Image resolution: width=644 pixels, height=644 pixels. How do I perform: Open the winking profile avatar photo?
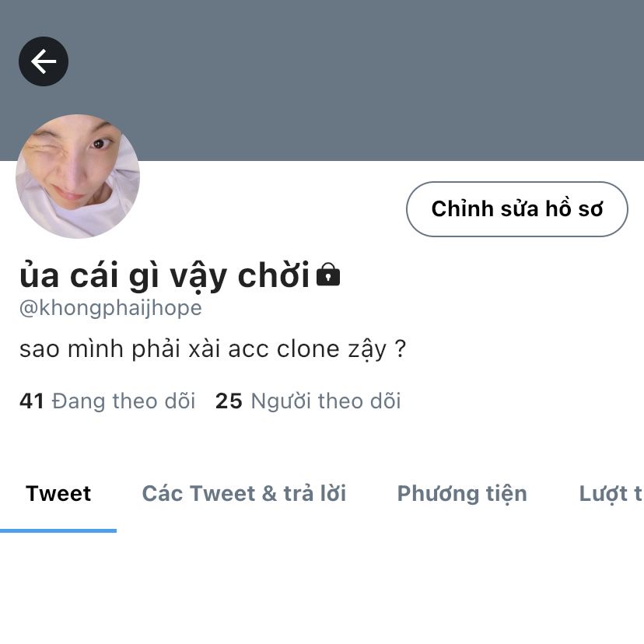tap(78, 177)
